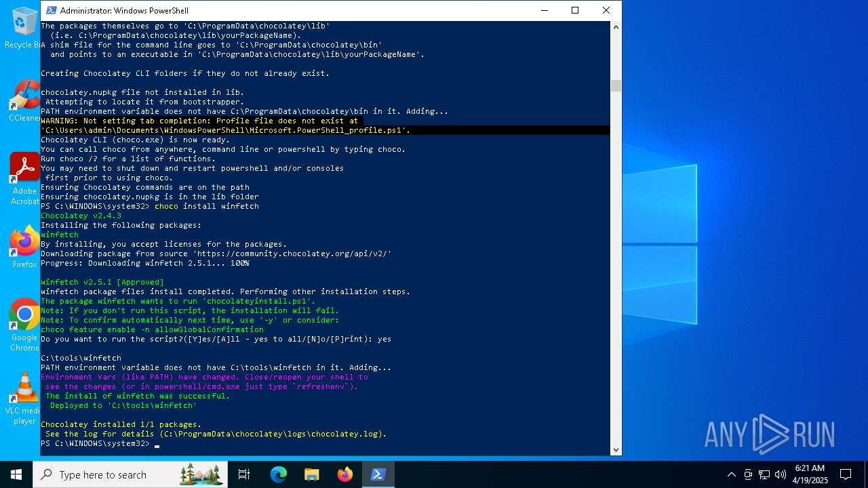Viewport: 868px width, 488px height.
Task: Select the PowerShell taskbar button
Action: point(378,474)
